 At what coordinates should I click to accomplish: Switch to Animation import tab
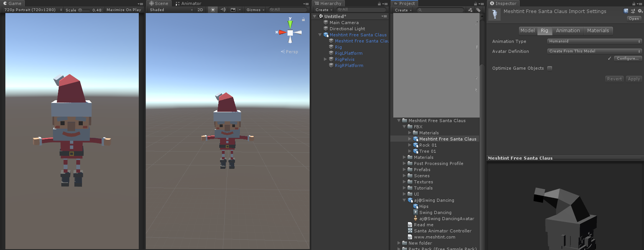(x=568, y=31)
